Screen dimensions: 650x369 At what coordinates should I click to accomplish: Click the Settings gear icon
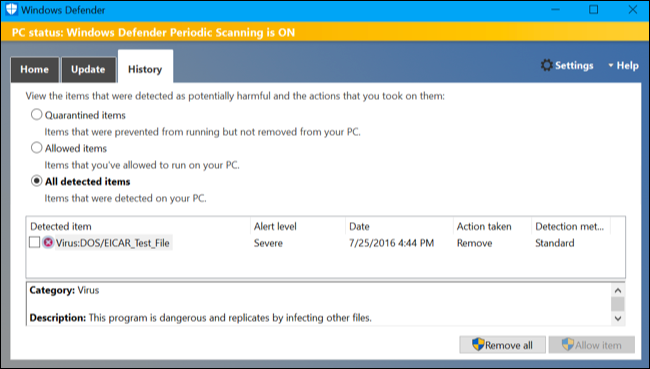tap(547, 65)
